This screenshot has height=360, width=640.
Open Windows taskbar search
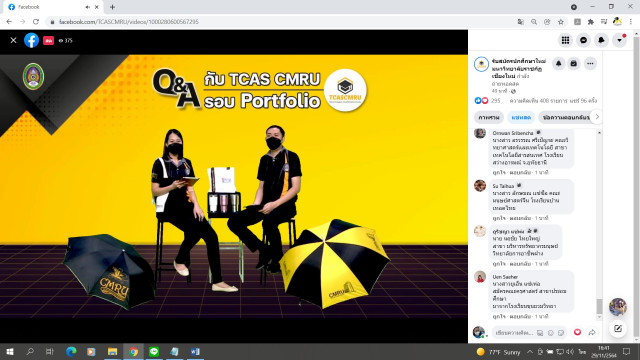[x=30, y=351]
